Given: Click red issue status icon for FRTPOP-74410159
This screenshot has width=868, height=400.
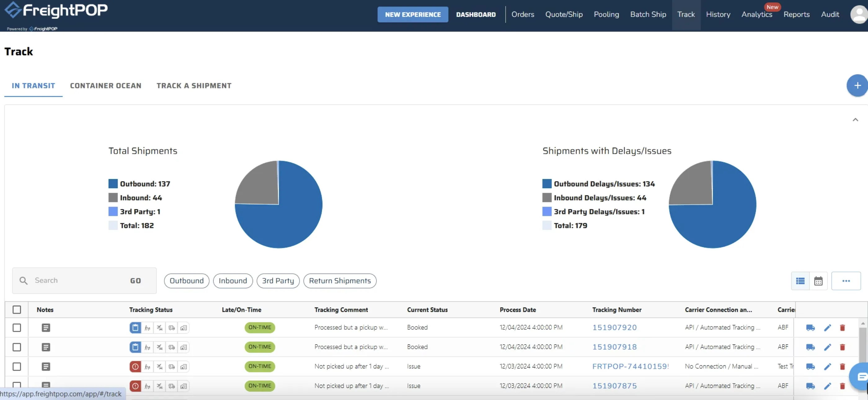Looking at the screenshot, I should 135,366.
